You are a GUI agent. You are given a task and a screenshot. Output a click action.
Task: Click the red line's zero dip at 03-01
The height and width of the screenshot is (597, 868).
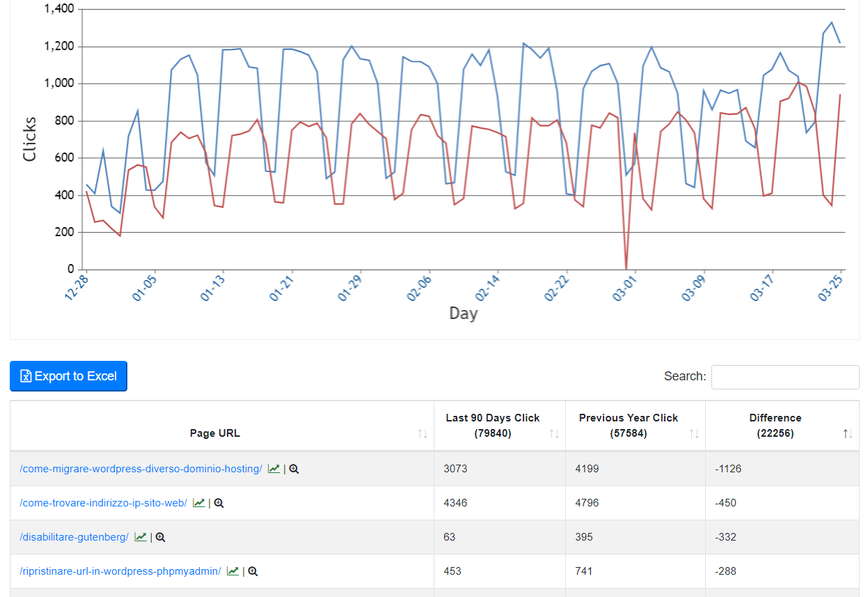tap(626, 268)
